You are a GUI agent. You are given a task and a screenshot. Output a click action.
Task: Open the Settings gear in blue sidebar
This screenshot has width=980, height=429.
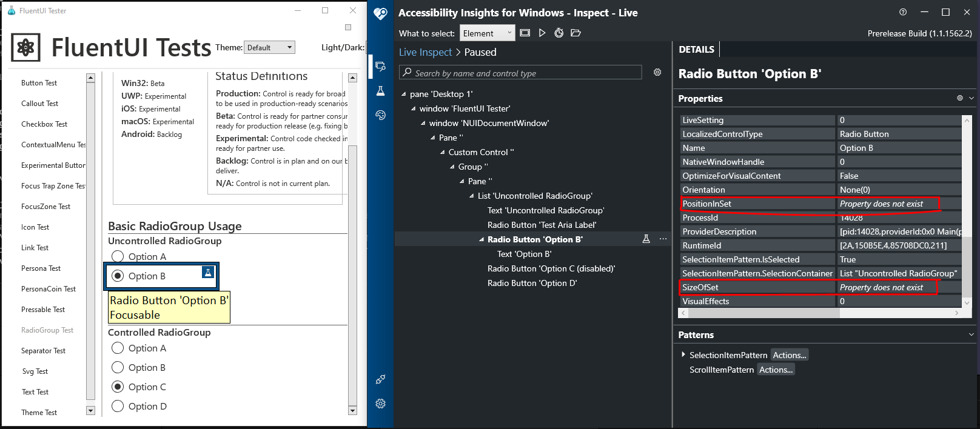tap(380, 404)
